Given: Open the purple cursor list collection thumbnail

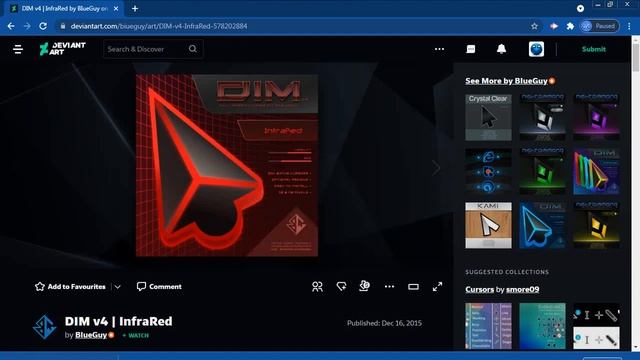Looking at the screenshot, I should tap(488, 326).
